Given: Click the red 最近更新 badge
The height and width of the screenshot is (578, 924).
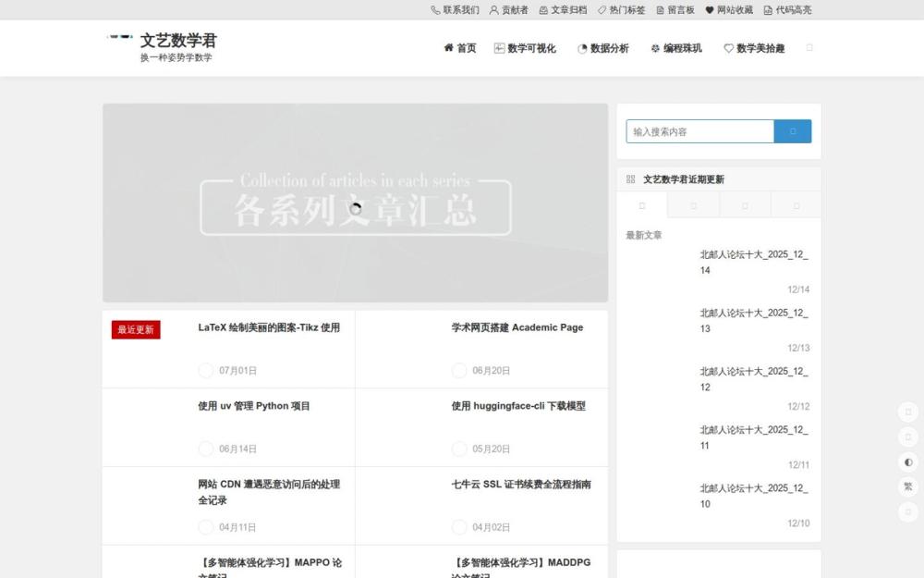Looking at the screenshot, I should (x=136, y=330).
